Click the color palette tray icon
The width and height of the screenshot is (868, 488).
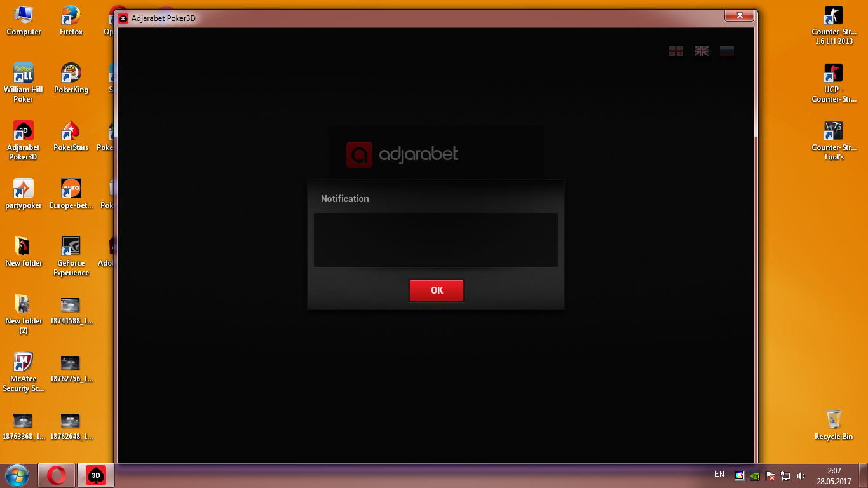point(739,475)
